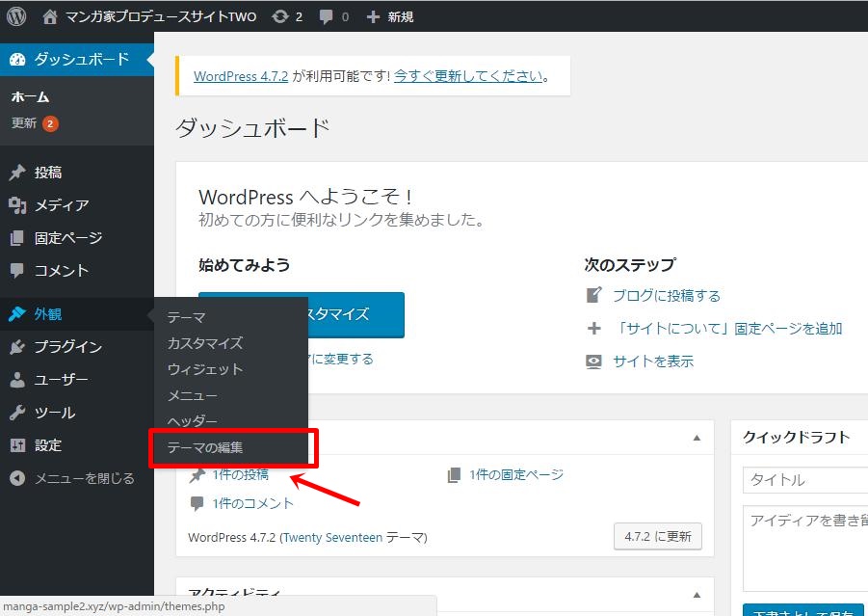Click the home icon beside the site name
This screenshot has width=868, height=616.
pos(50,16)
